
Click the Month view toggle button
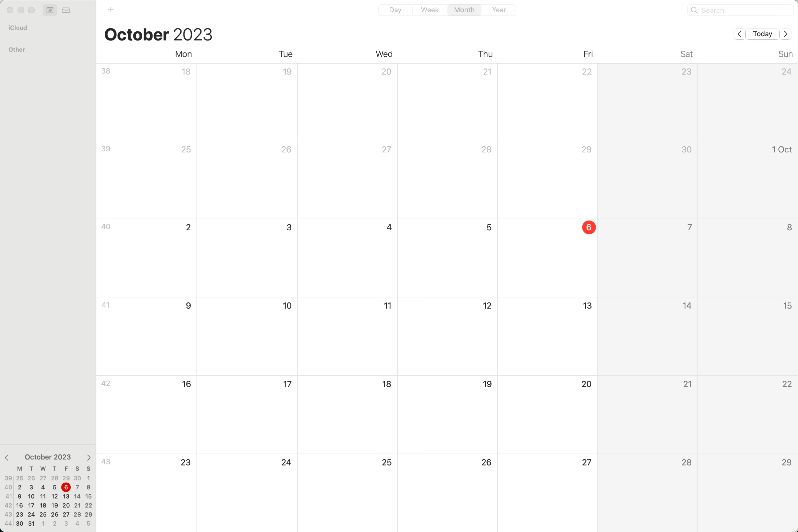(x=464, y=10)
